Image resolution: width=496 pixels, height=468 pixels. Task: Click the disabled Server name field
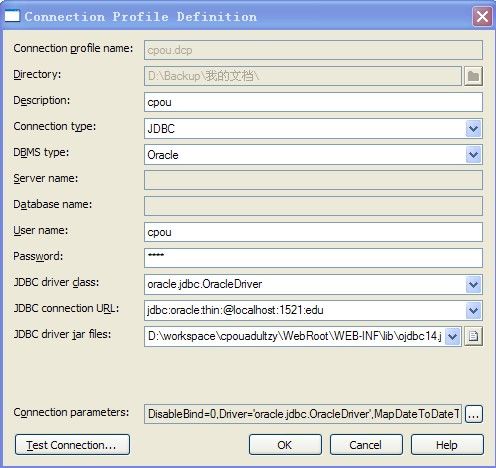pos(313,180)
